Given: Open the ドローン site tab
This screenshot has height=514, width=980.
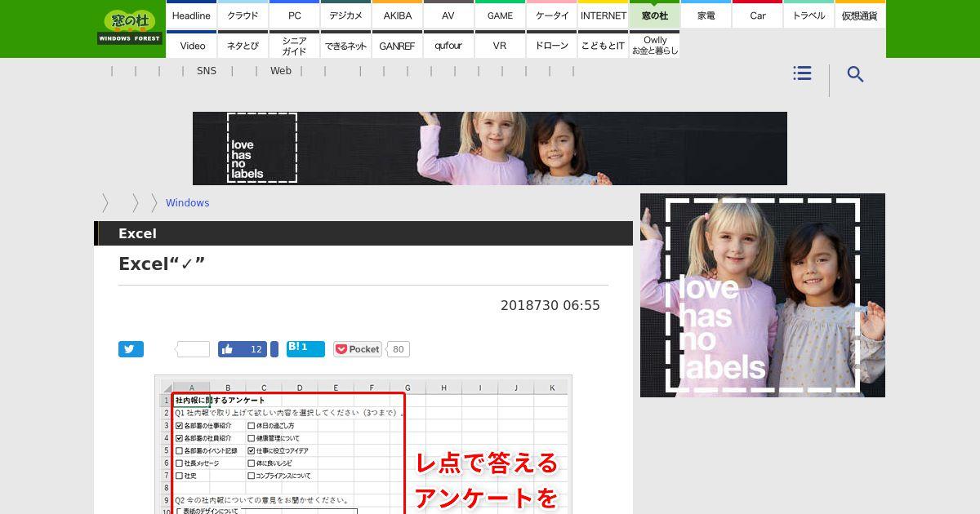Looking at the screenshot, I should [551, 46].
